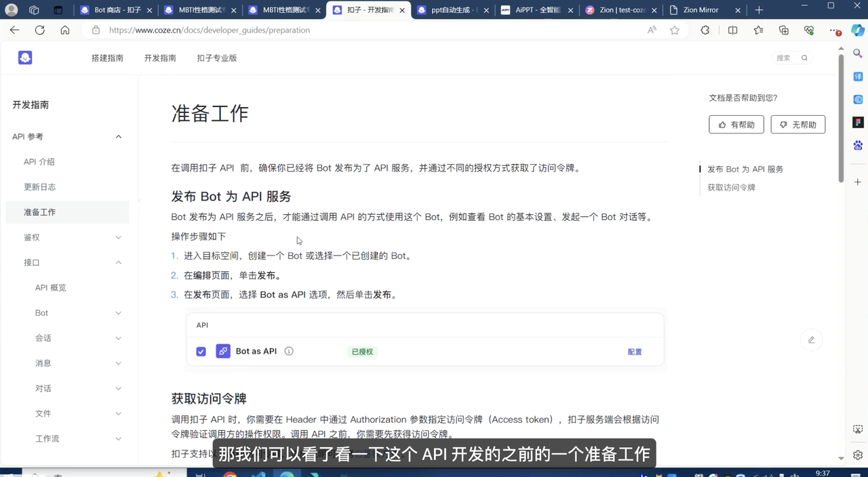Open 更新日志 in sidebar
Image resolution: width=868 pixels, height=477 pixels.
click(39, 187)
